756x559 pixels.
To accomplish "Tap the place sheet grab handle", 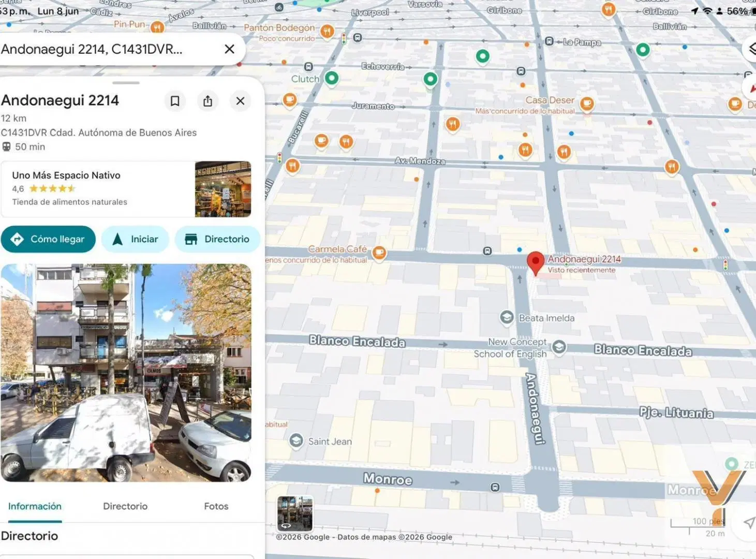I will click(x=126, y=83).
